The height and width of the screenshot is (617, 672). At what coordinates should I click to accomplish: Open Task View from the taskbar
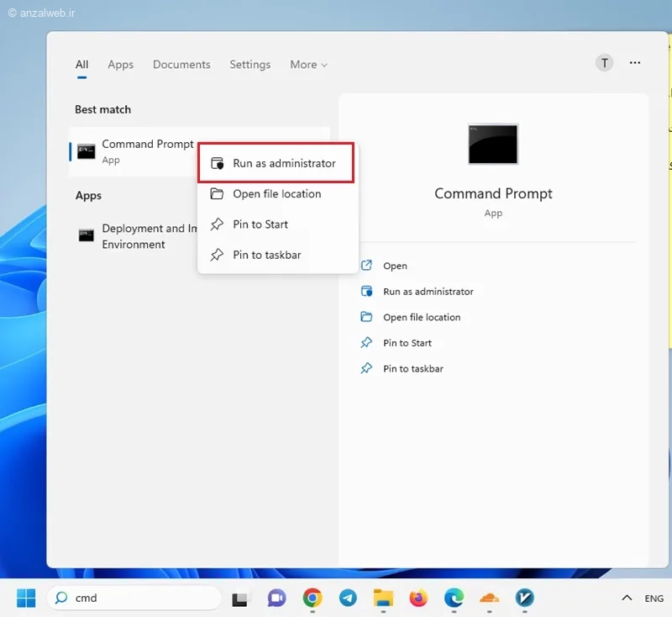[x=240, y=599]
